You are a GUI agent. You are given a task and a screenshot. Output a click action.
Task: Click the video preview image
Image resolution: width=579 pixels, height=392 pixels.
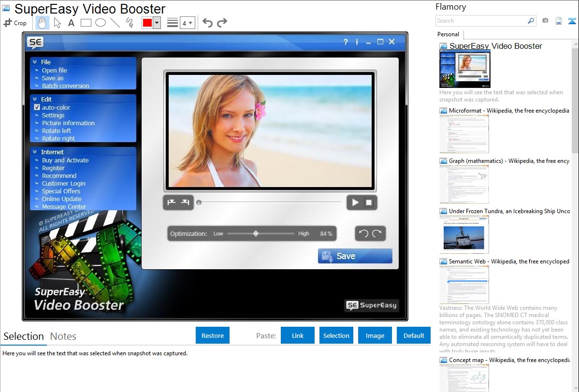pyautogui.click(x=270, y=131)
